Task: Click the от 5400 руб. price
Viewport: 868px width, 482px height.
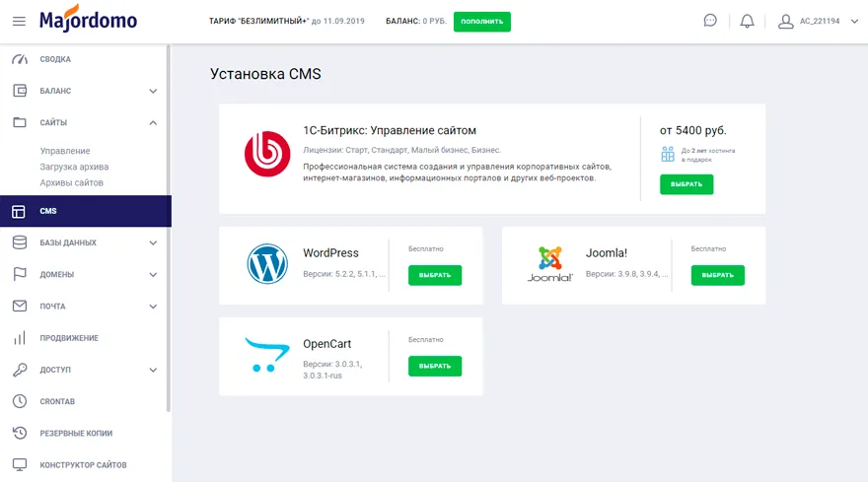Action: click(x=693, y=130)
